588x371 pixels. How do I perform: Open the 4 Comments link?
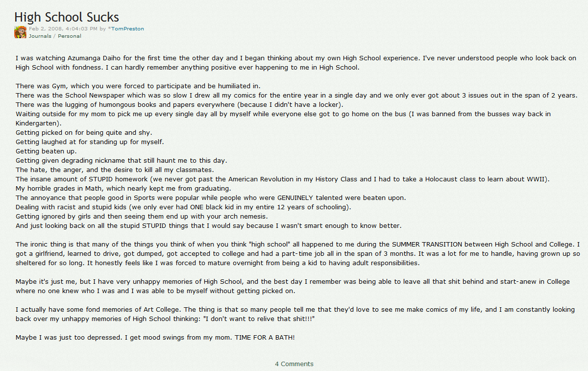click(294, 364)
